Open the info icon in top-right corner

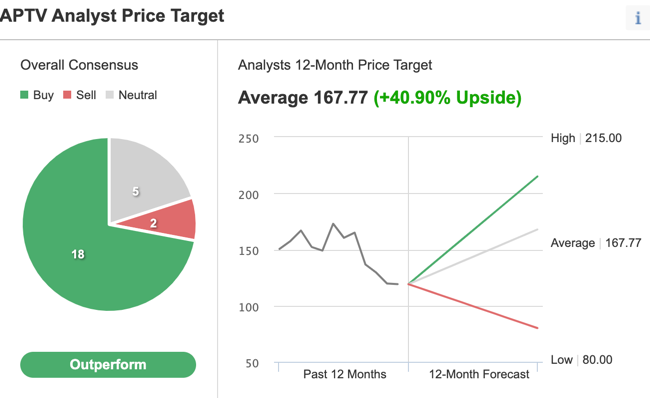click(x=638, y=18)
